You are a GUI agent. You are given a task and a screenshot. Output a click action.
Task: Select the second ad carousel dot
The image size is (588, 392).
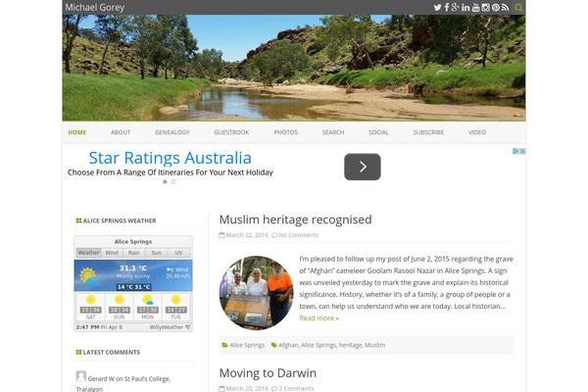coord(173,182)
